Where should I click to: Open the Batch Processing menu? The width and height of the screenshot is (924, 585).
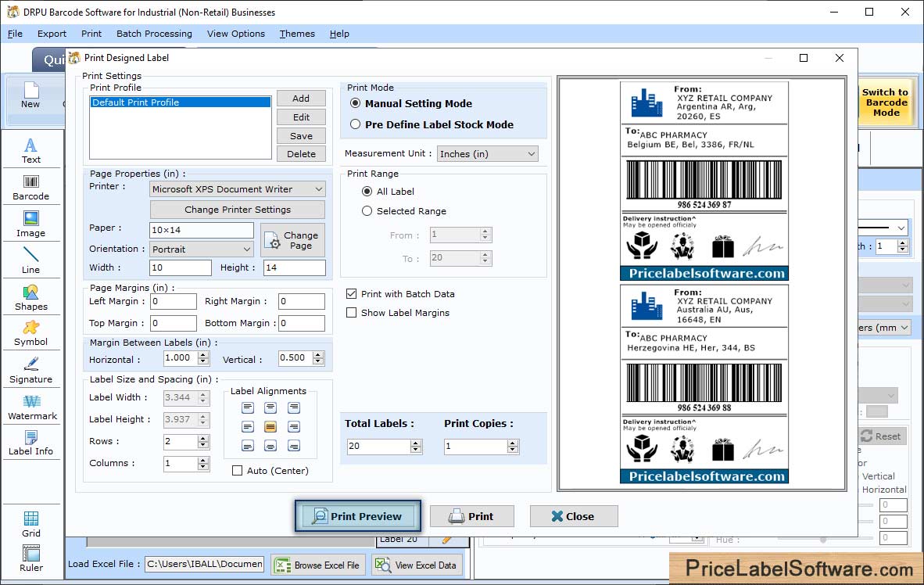click(155, 34)
